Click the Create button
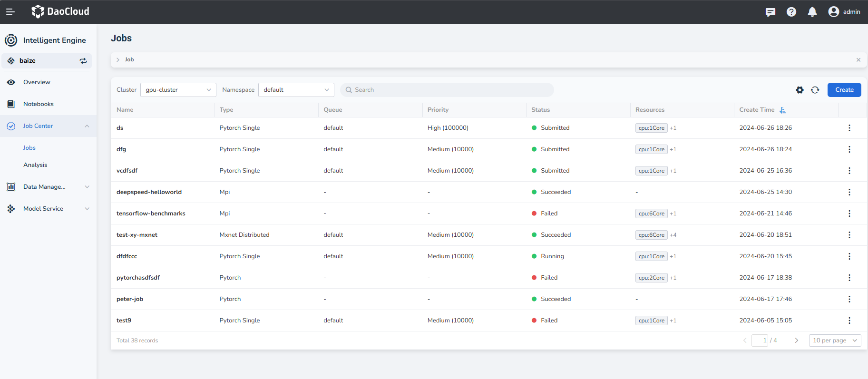The image size is (868, 379). pos(844,90)
